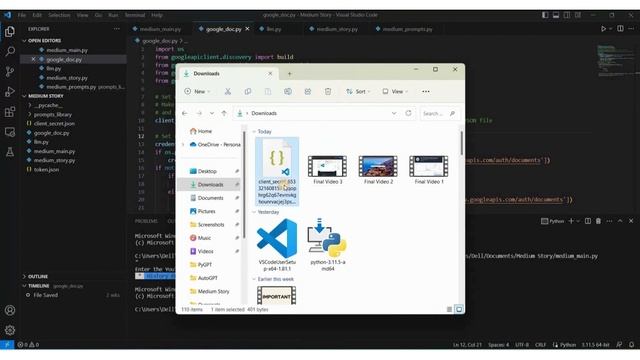The height and width of the screenshot is (360, 640).
Task: Click the Delete trash icon in File Explorer
Action: coord(328,91)
